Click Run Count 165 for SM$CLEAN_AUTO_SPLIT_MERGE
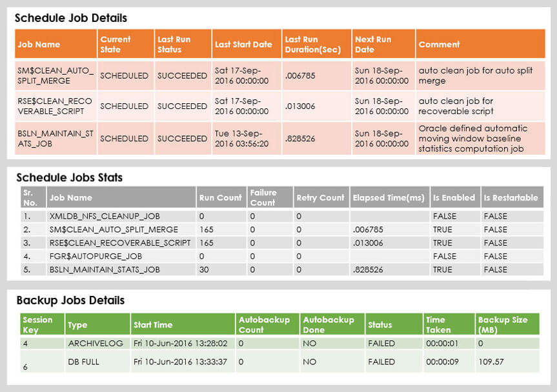Viewport: 557px width, 392px height. [x=207, y=230]
